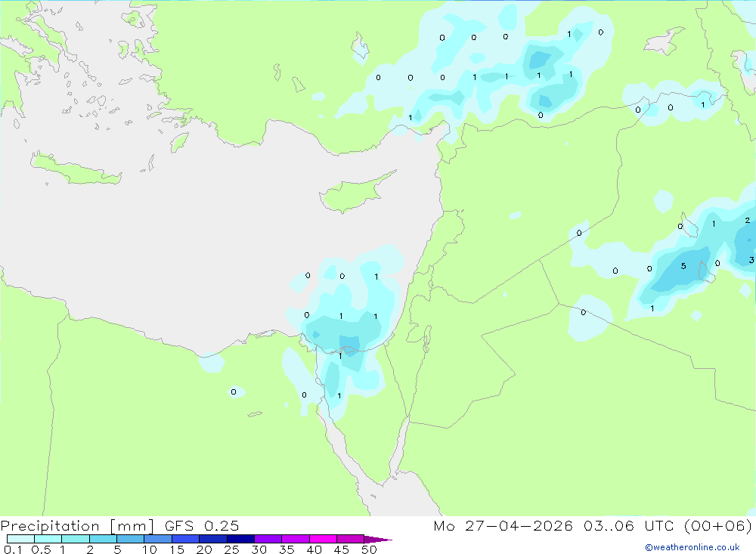Click the 10–15 mm legend swatch
This screenshot has height=554, width=756.
point(158,539)
